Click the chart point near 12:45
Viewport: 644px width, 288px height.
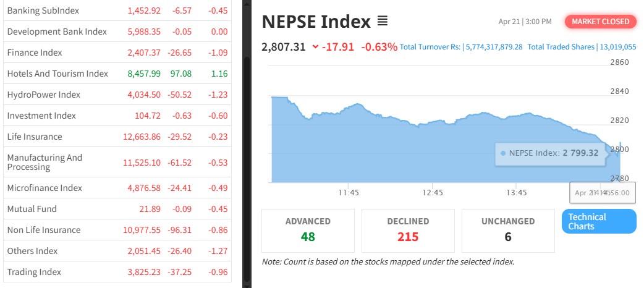click(433, 123)
